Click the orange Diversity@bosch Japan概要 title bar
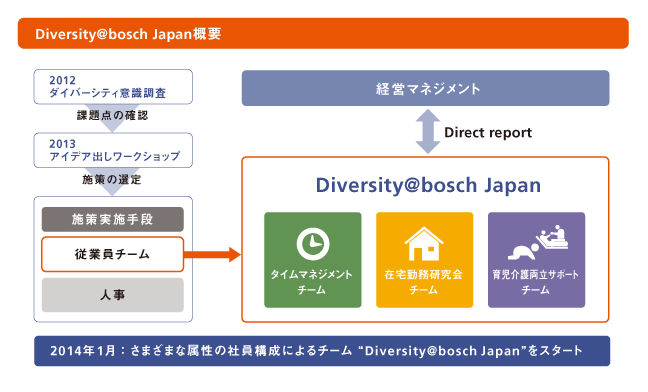This screenshot has height=392, width=648. coord(323,33)
